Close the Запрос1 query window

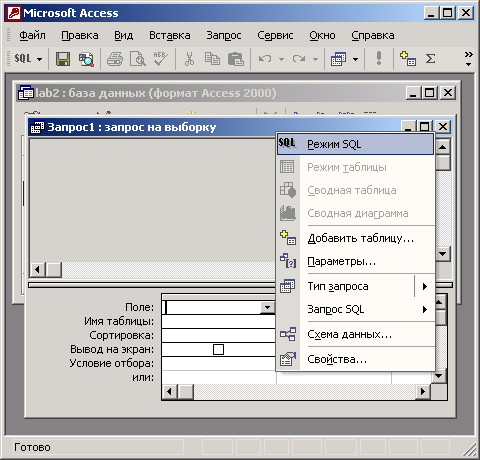[443, 127]
